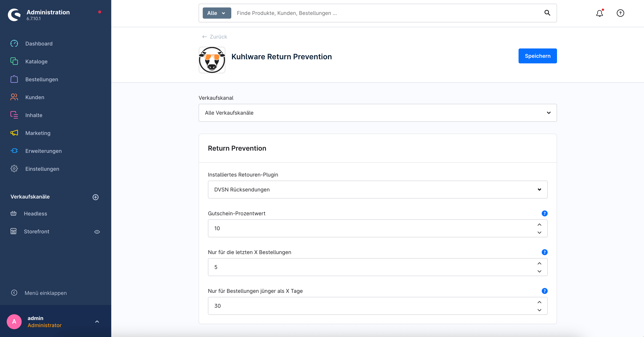Show help for Gutschein-Prozentwert

click(545, 213)
